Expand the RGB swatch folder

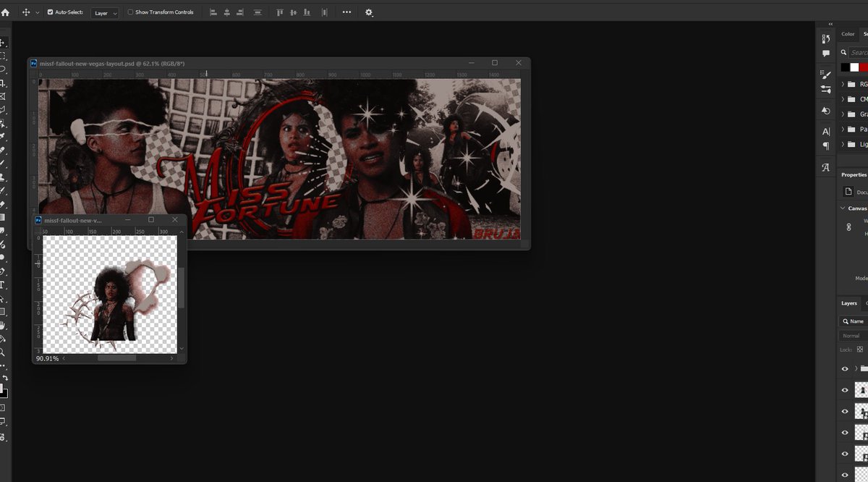pyautogui.click(x=843, y=85)
